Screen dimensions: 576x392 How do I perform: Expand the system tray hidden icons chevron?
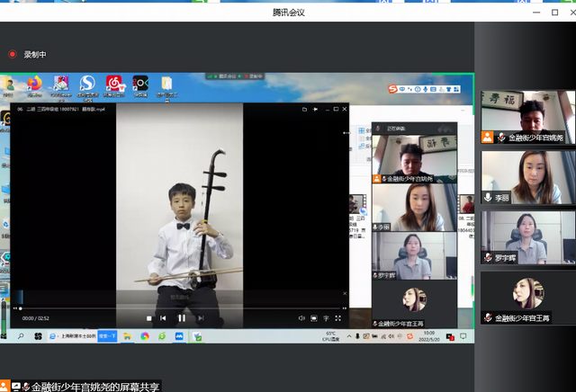coord(349,336)
